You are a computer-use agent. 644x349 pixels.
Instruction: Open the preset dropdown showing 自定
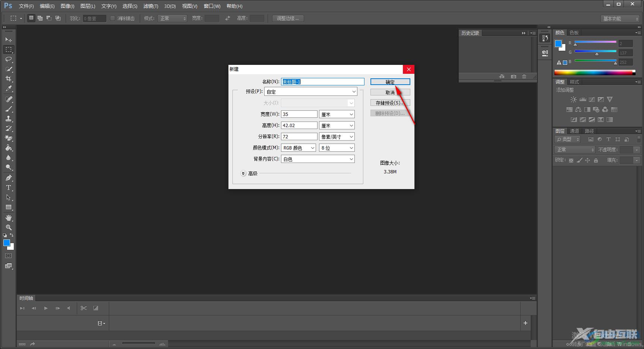(x=311, y=92)
